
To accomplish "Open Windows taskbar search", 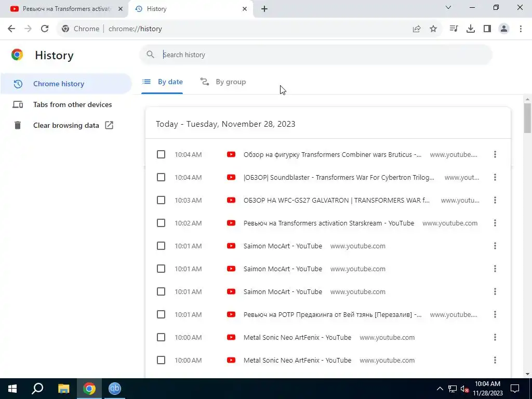I will (37, 389).
